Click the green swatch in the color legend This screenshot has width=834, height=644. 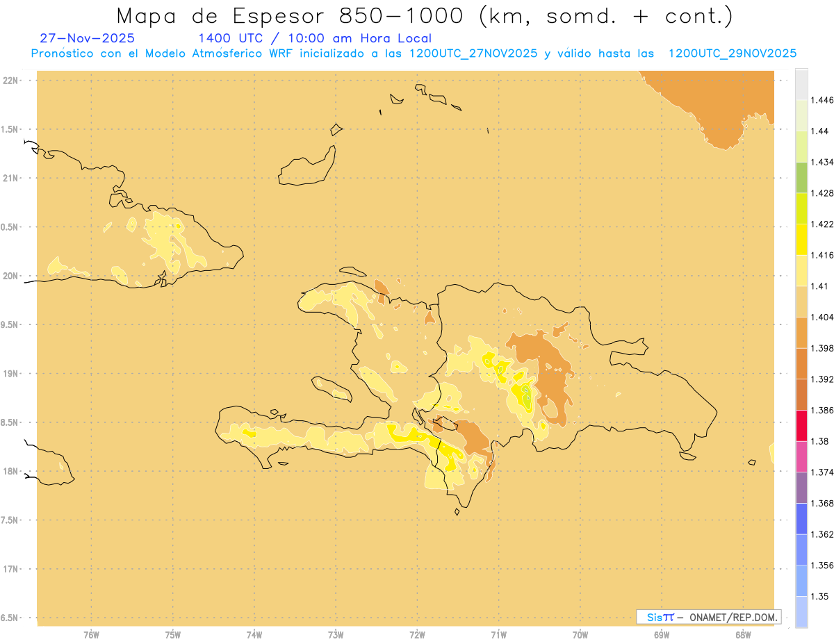[801, 177]
